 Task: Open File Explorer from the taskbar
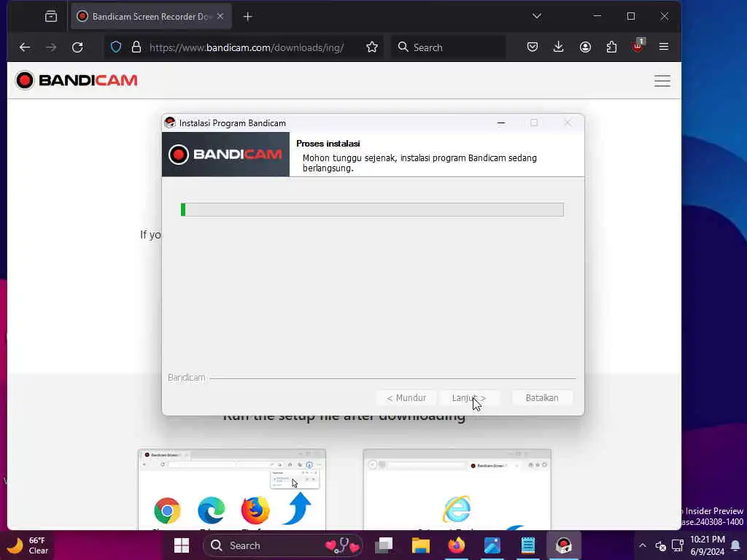[421, 545]
